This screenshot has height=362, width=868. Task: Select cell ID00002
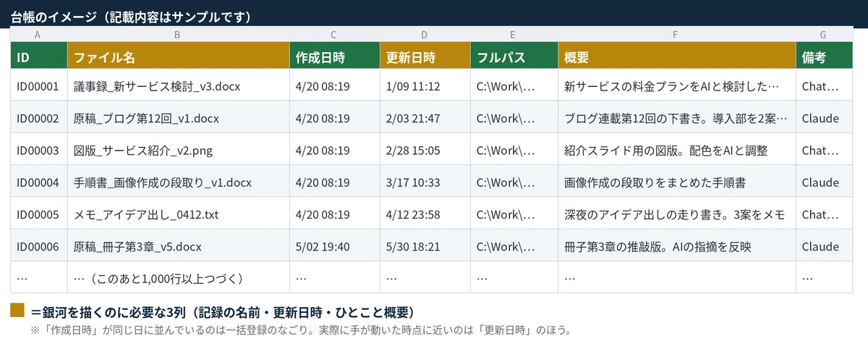tap(39, 118)
